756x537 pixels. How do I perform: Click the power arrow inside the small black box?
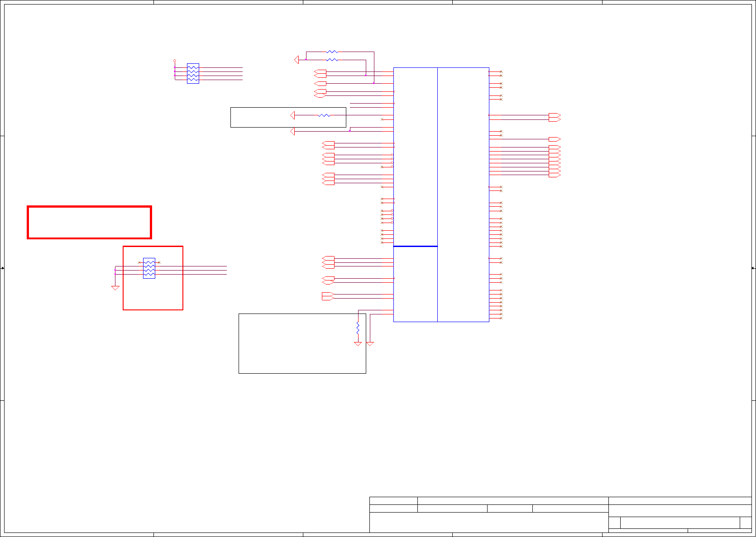[x=292, y=115]
